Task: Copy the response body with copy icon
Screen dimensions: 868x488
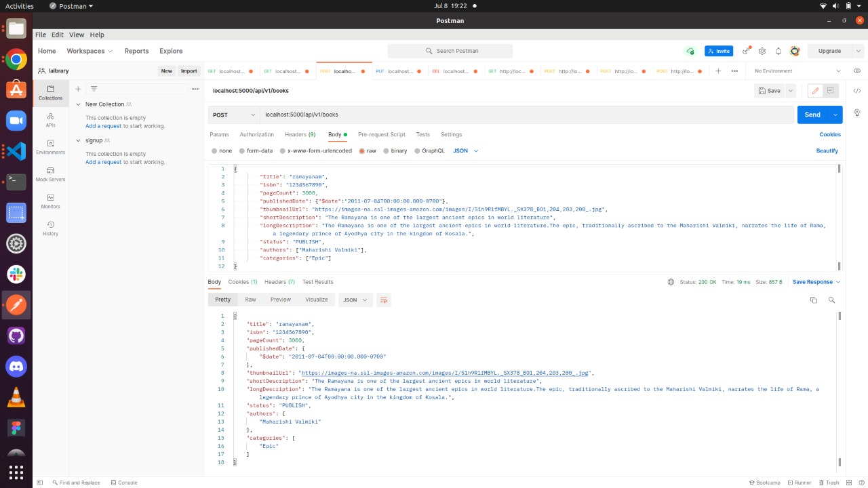Action: (814, 300)
